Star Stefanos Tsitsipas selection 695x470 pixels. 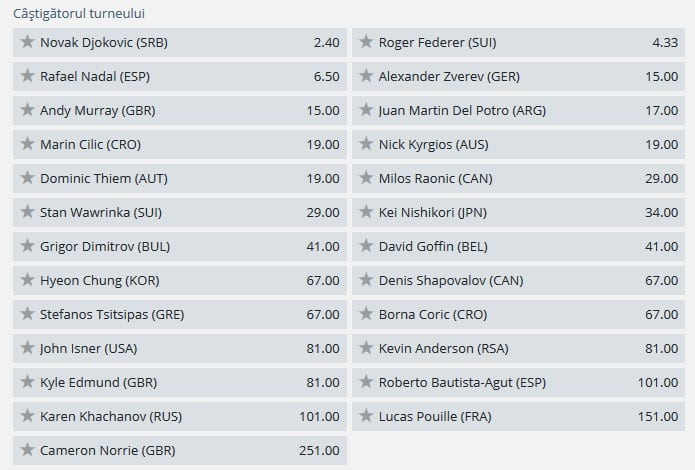[x=28, y=314]
